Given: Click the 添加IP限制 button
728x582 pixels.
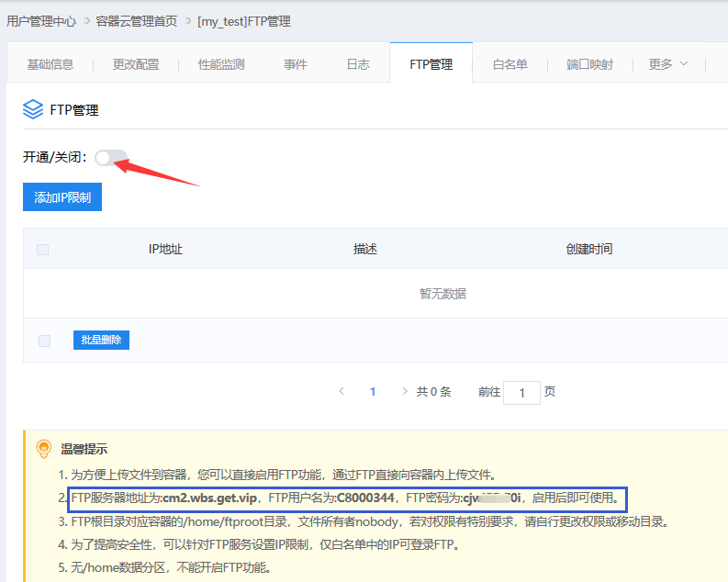Looking at the screenshot, I should click(x=62, y=197).
